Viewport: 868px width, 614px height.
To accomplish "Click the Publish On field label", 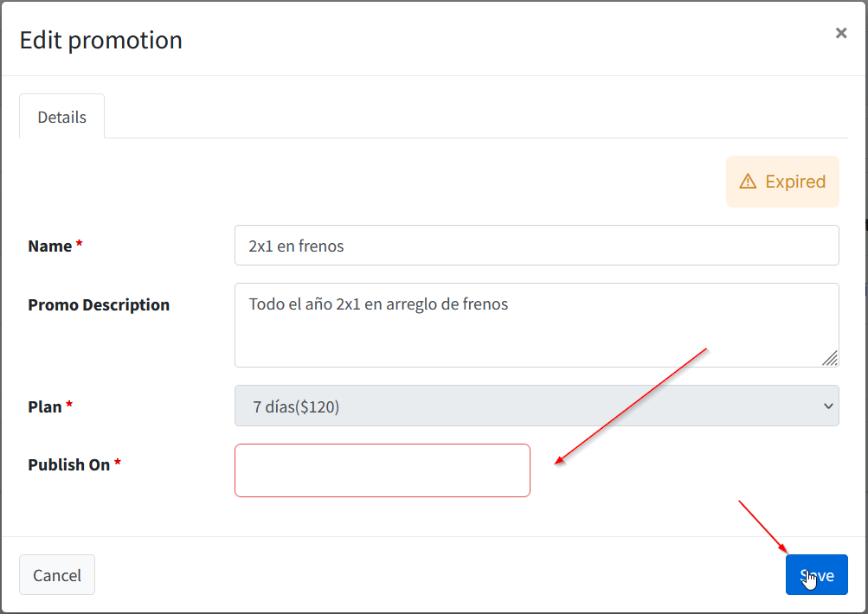I will (68, 464).
